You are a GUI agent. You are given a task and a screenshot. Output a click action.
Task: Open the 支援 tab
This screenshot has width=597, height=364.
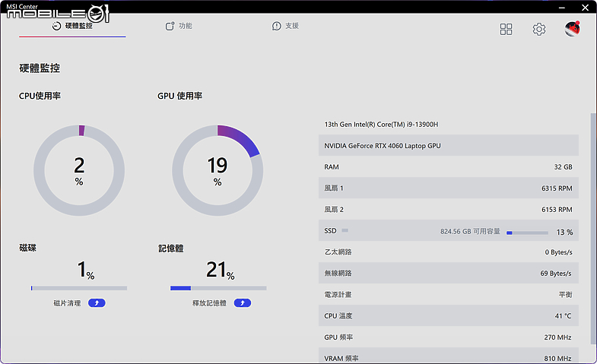pyautogui.click(x=285, y=26)
